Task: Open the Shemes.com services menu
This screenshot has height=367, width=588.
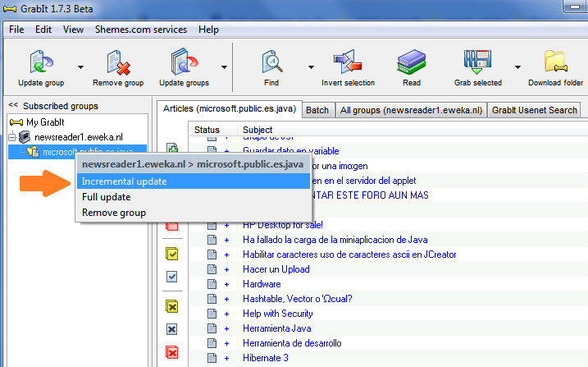Action: point(141,30)
